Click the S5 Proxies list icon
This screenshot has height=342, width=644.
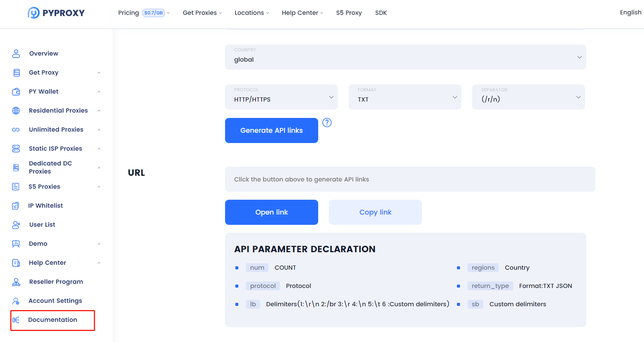[x=16, y=187]
